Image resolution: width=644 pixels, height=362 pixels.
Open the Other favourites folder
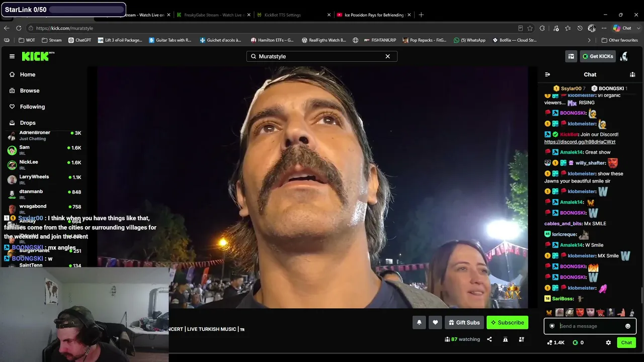click(619, 40)
